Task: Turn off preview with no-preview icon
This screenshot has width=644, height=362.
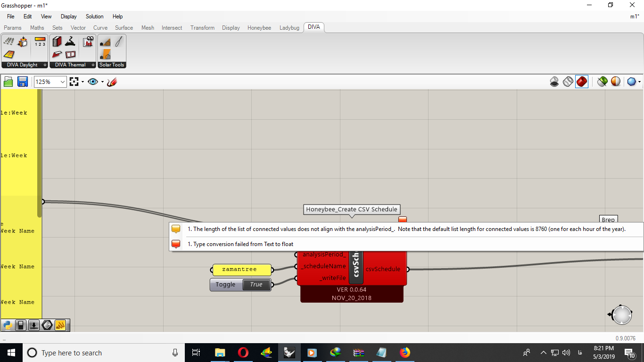Action: click(x=554, y=82)
